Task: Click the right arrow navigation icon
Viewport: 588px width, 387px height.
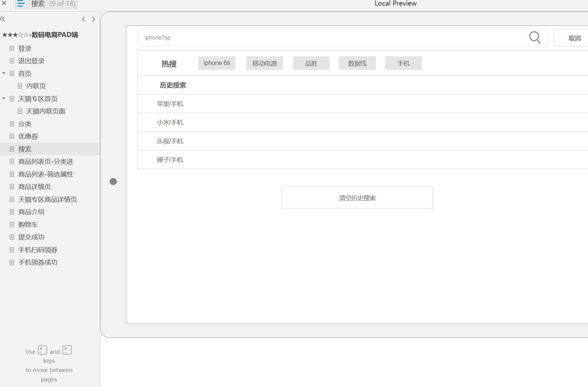Action: tap(93, 19)
